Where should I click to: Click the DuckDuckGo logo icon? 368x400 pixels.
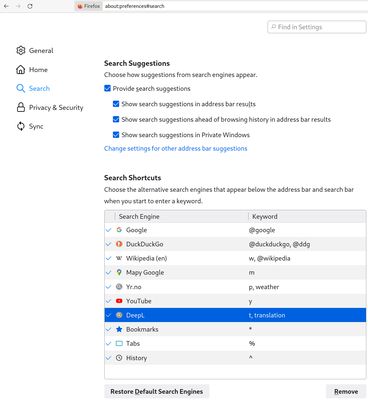point(119,244)
